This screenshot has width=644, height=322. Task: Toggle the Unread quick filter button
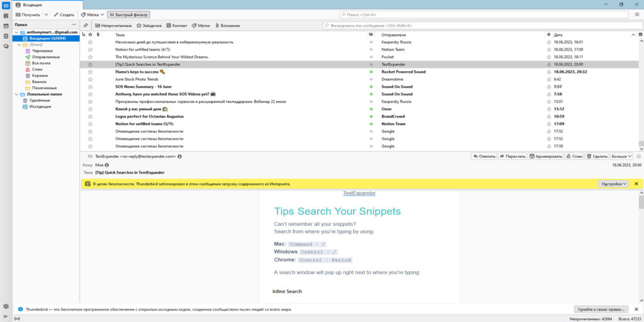point(113,25)
